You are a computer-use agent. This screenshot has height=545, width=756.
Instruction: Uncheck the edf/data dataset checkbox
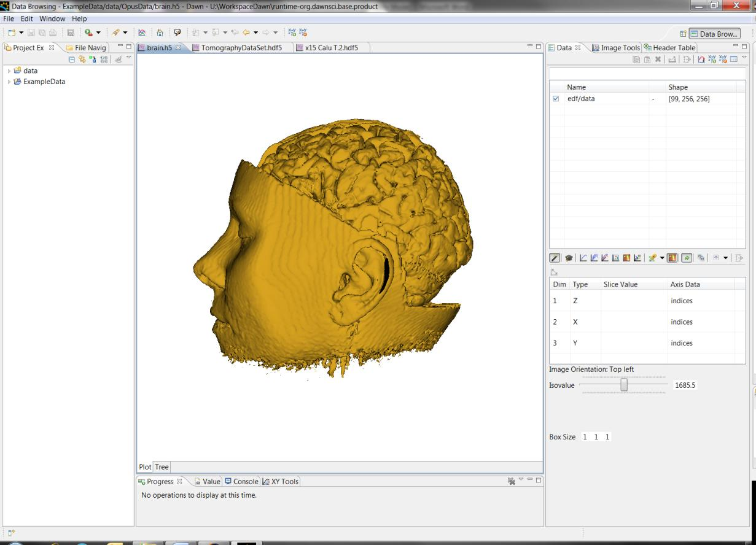(556, 98)
